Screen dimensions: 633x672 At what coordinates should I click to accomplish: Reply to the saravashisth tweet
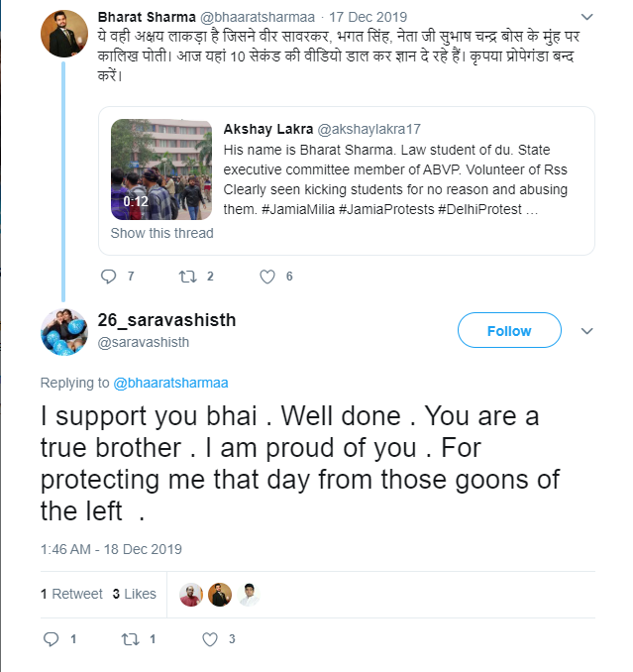(51, 639)
